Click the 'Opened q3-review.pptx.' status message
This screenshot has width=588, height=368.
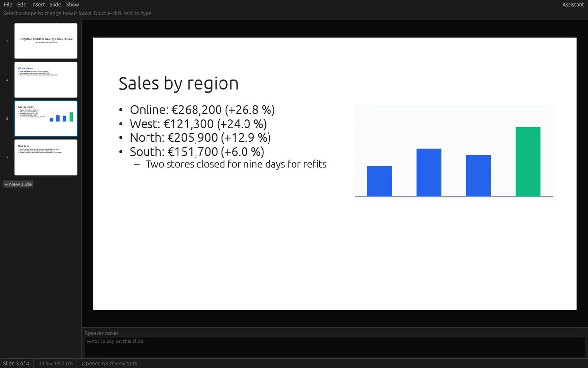coord(110,364)
